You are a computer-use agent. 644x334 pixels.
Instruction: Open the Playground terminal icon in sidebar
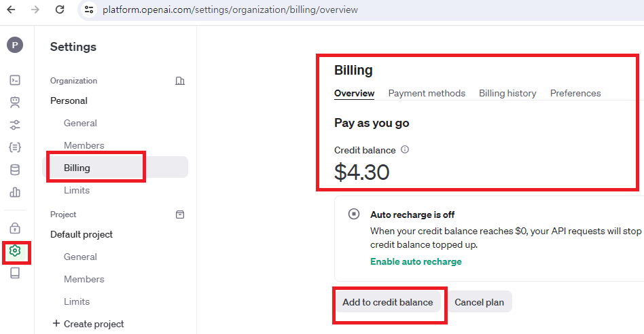[15, 80]
